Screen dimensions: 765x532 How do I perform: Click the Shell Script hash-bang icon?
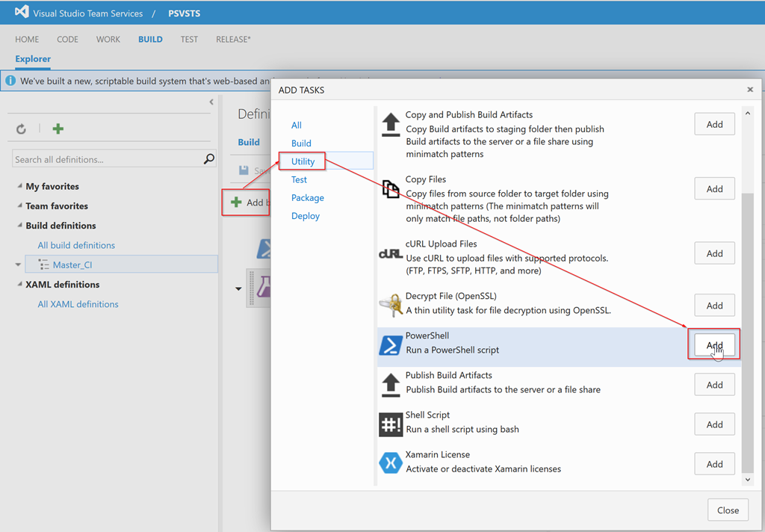click(x=391, y=424)
